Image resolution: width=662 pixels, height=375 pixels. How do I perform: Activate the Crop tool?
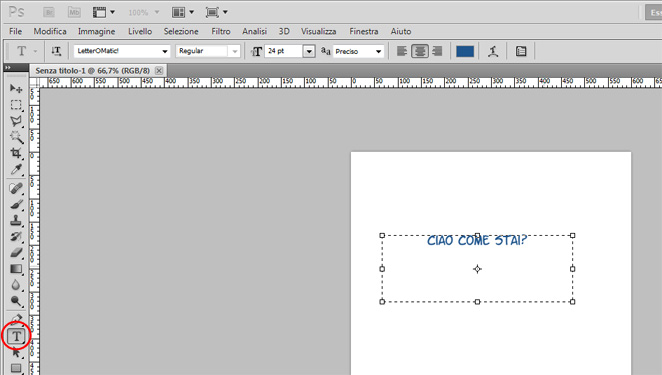pos(16,153)
